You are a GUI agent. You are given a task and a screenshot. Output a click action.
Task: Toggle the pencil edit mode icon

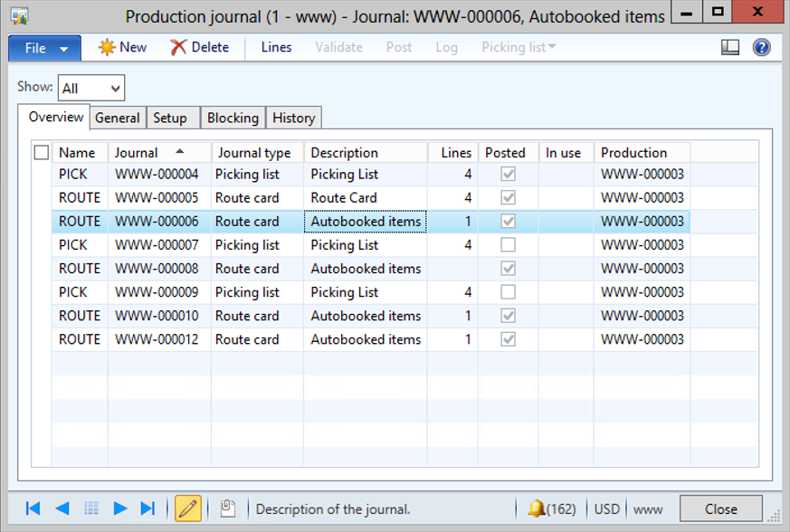tap(188, 508)
